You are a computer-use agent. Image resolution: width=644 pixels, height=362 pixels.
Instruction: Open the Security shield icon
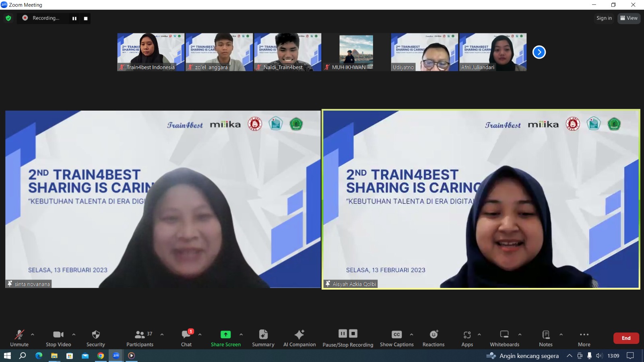coord(95,338)
